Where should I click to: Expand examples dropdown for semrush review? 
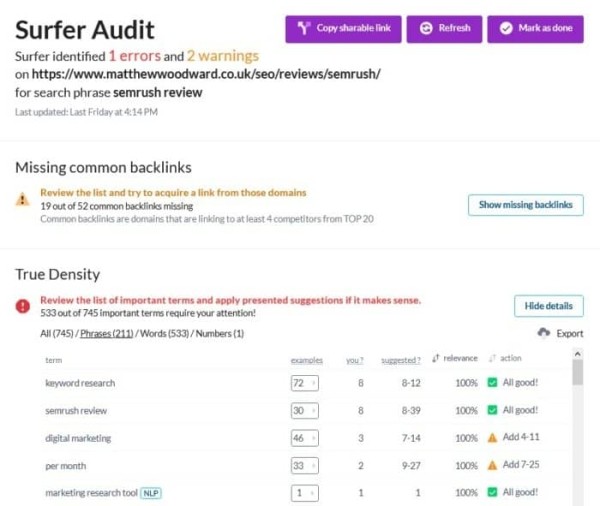click(x=303, y=410)
